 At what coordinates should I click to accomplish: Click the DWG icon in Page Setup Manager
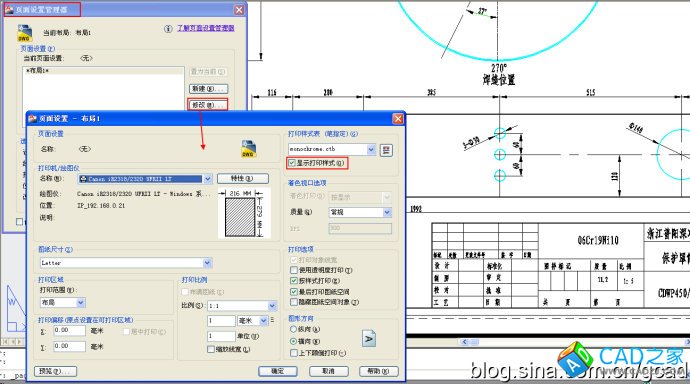[26, 33]
